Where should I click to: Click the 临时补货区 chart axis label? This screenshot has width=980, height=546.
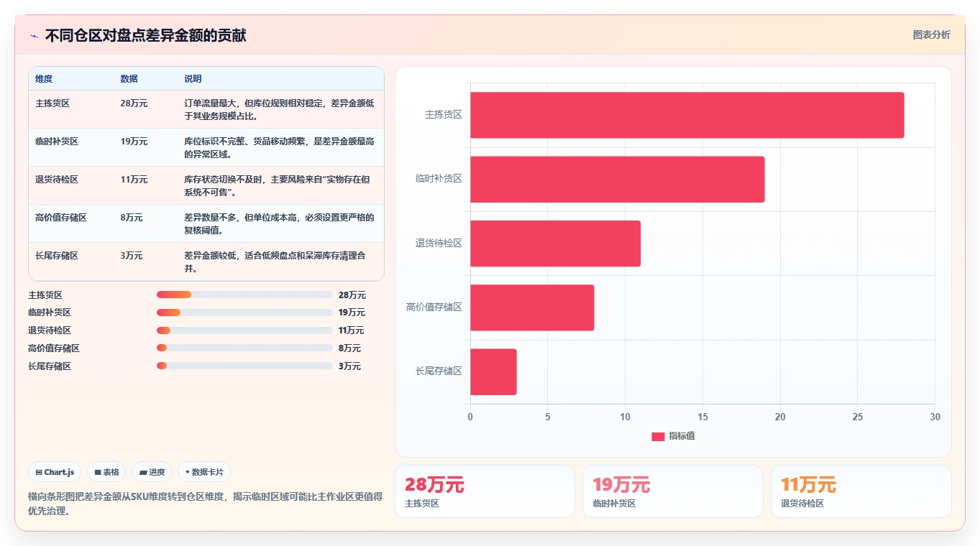tap(439, 179)
